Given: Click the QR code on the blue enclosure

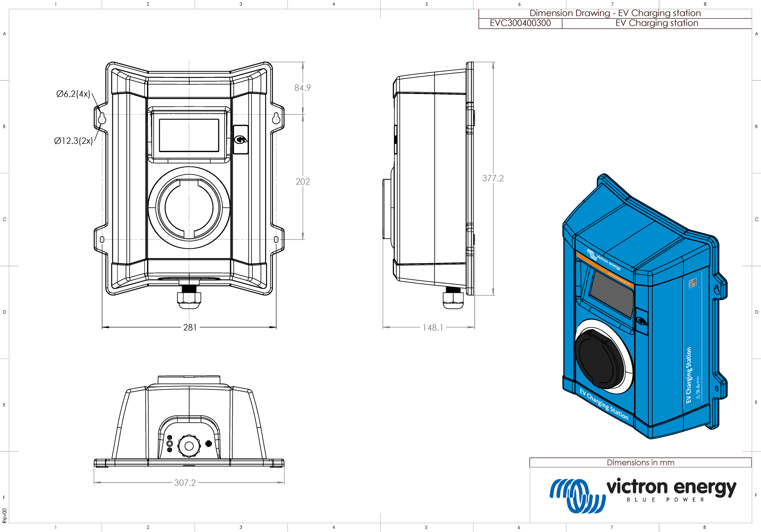Looking at the screenshot, I should (x=693, y=283).
